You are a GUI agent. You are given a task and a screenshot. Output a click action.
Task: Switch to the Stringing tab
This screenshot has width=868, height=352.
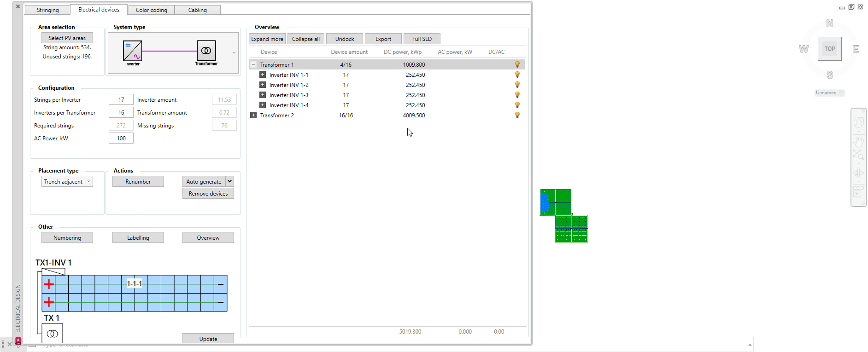[x=47, y=10]
